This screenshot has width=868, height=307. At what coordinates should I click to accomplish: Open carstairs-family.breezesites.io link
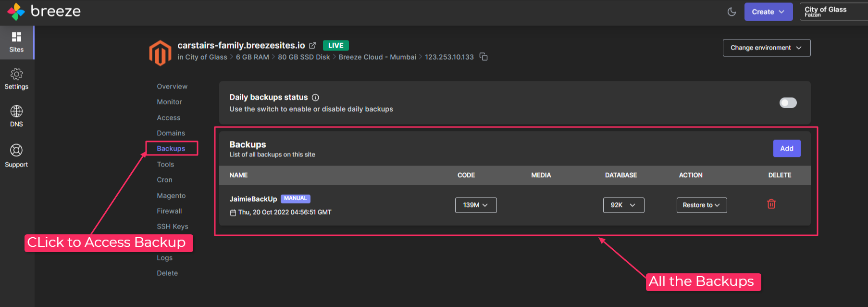(241, 45)
